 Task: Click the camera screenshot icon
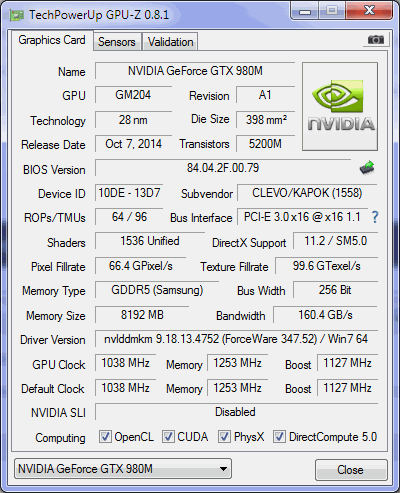tap(376, 40)
